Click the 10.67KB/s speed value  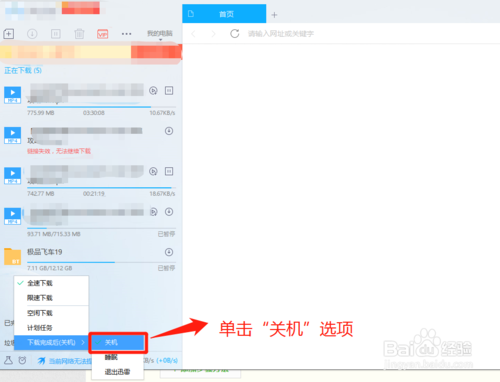162,113
